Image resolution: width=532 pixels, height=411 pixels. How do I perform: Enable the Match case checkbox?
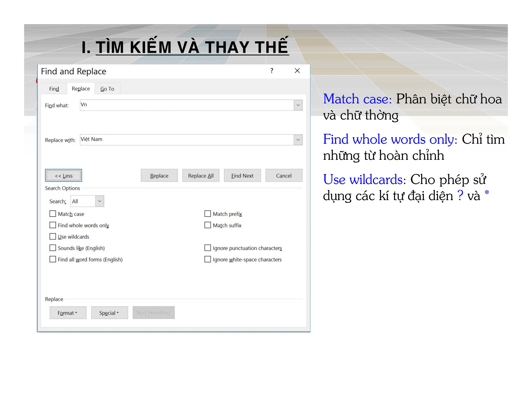[x=53, y=214]
